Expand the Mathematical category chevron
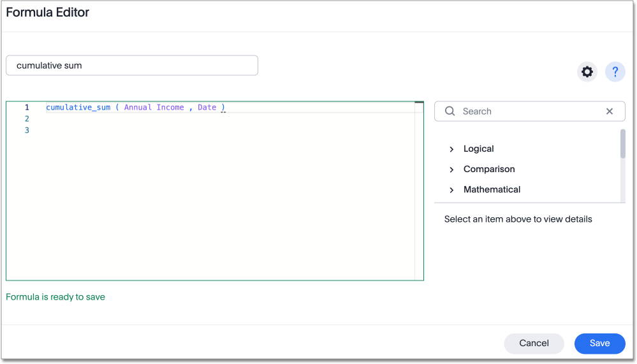 (x=451, y=190)
